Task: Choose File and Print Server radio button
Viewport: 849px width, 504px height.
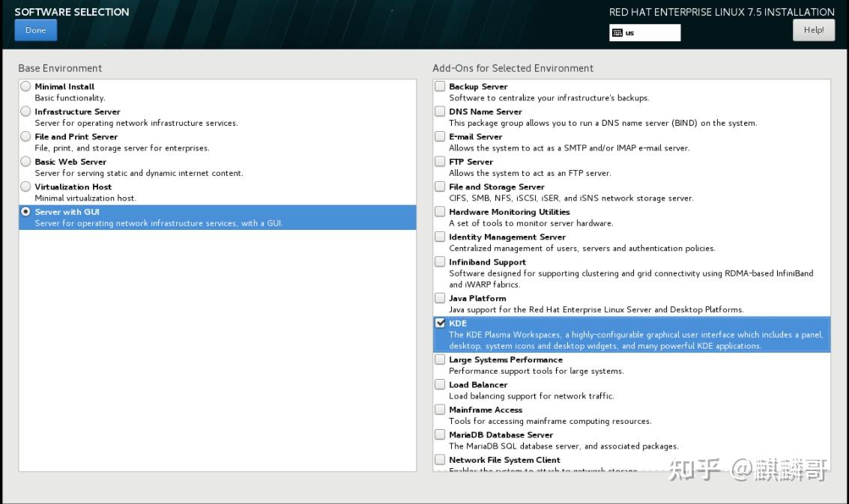Action: (25, 136)
